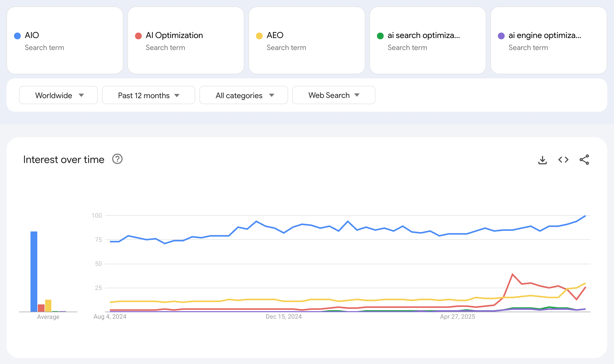
Task: Click the purple ai engine optimization dot
Action: pos(501,36)
